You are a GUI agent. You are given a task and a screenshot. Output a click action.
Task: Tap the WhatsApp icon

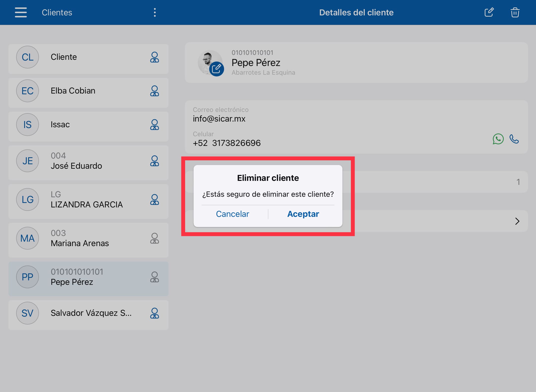coord(498,139)
